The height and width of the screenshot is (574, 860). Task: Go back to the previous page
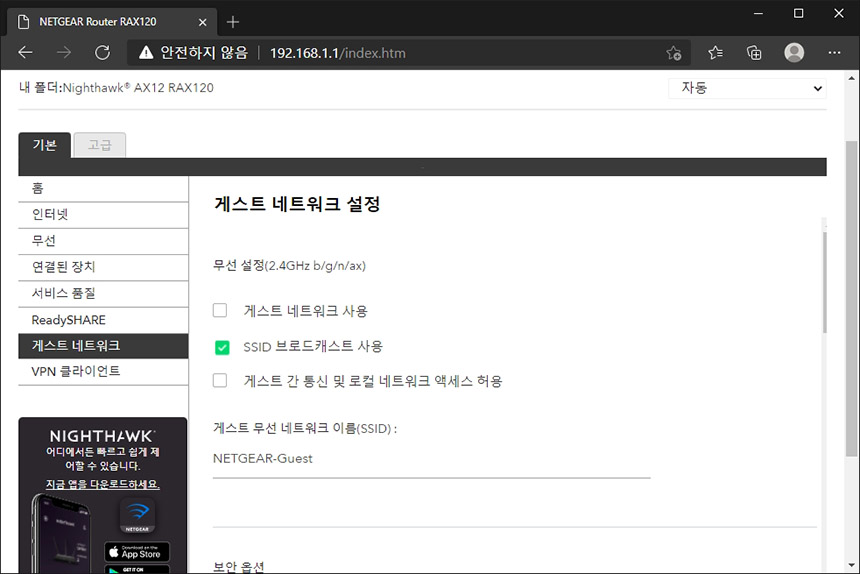[26, 53]
